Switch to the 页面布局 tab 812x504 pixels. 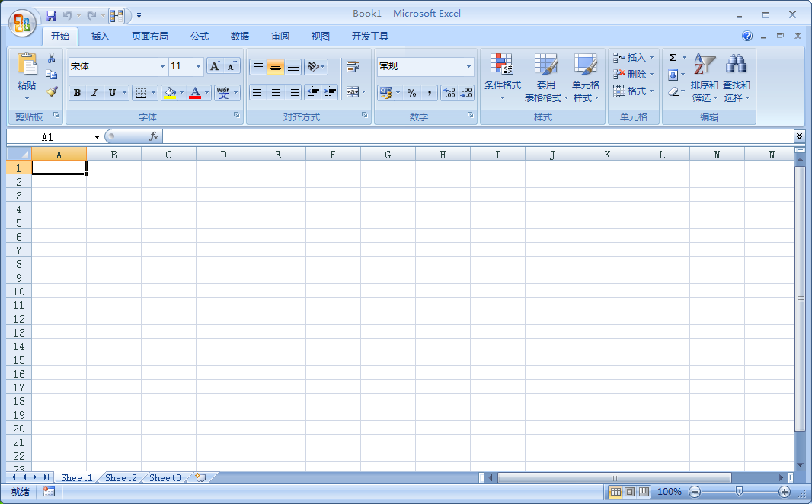point(149,37)
